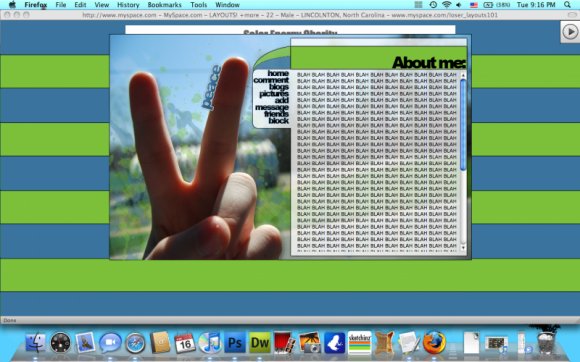Open the filmstrip media item in Dock
The image size is (580, 362).
496,344
